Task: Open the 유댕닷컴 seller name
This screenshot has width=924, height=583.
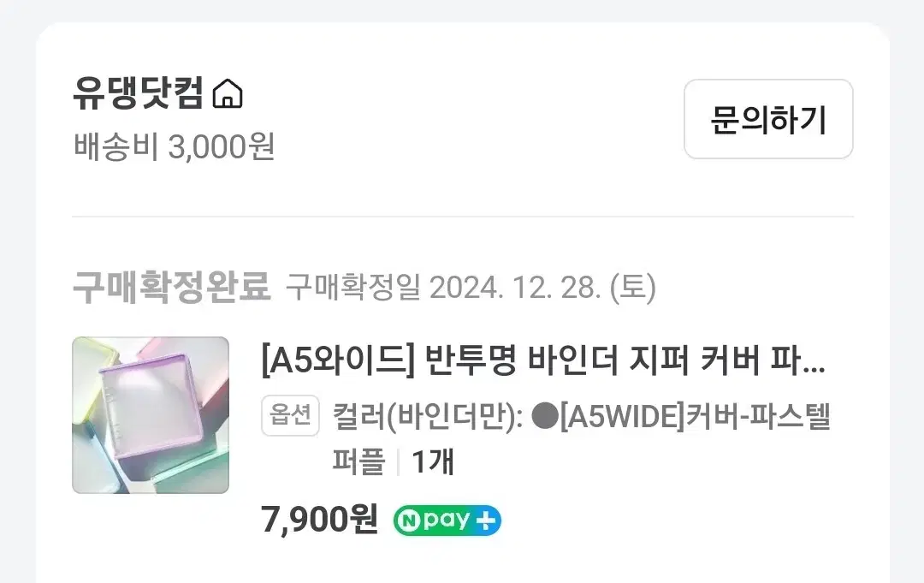Action: (x=139, y=93)
